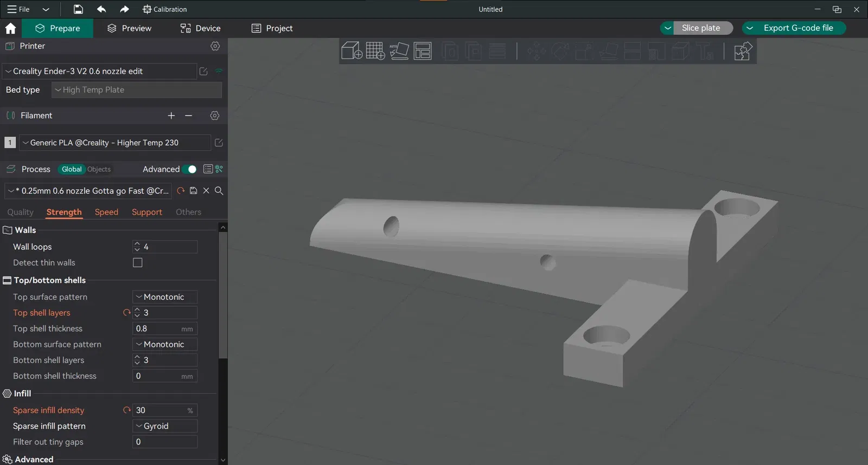This screenshot has width=868, height=465.
Task: Open the Support settings tab
Action: coord(147,212)
